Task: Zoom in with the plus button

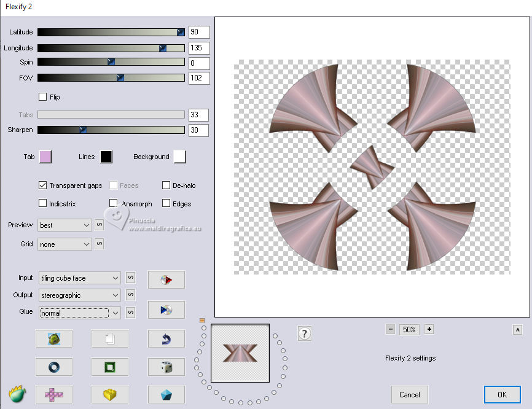Action: click(x=429, y=329)
